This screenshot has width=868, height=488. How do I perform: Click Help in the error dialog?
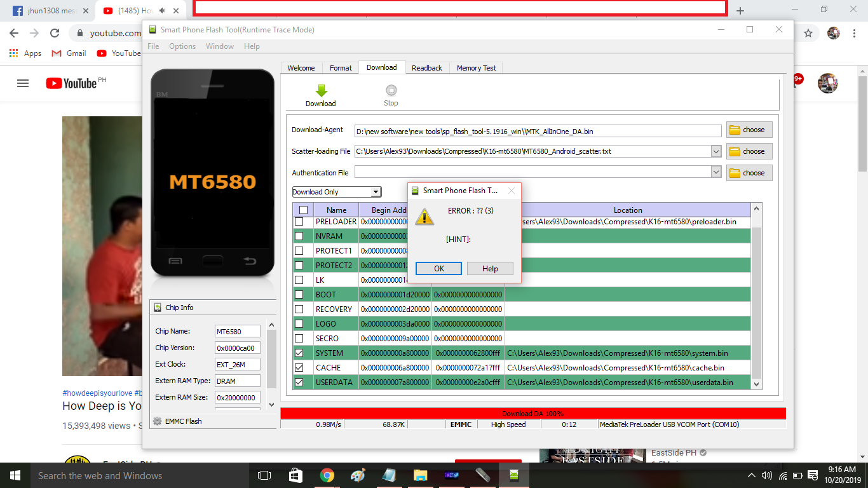click(490, 268)
